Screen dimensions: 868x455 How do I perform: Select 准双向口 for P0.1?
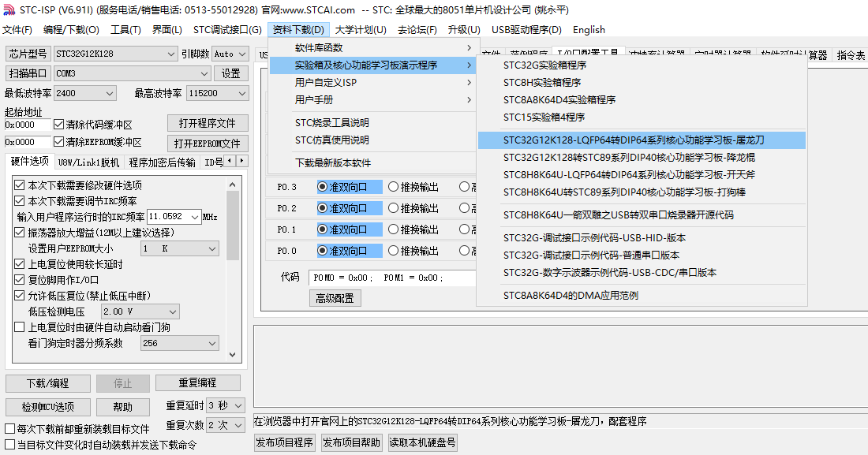(322, 229)
